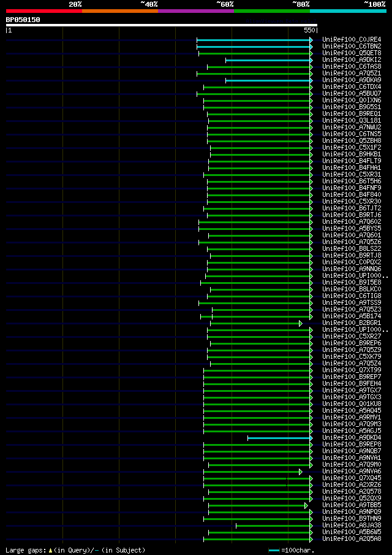
Task: Select the UniRef100_C6TDX4 label
Action: [x=352, y=86]
